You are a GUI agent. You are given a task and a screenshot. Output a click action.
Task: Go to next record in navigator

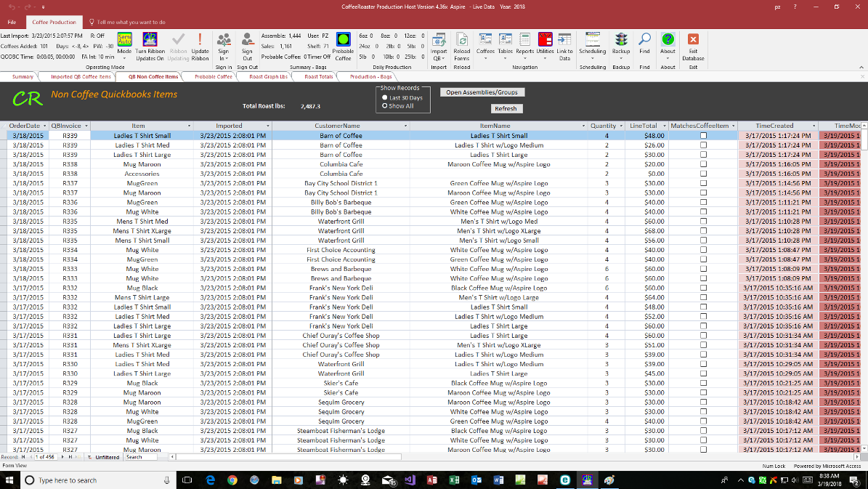click(x=62, y=458)
